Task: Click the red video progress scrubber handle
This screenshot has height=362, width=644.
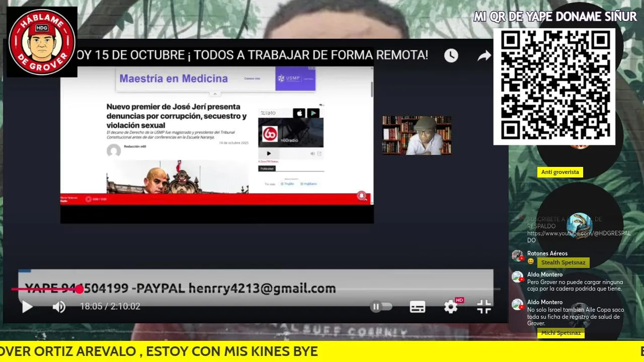Action: (x=79, y=289)
